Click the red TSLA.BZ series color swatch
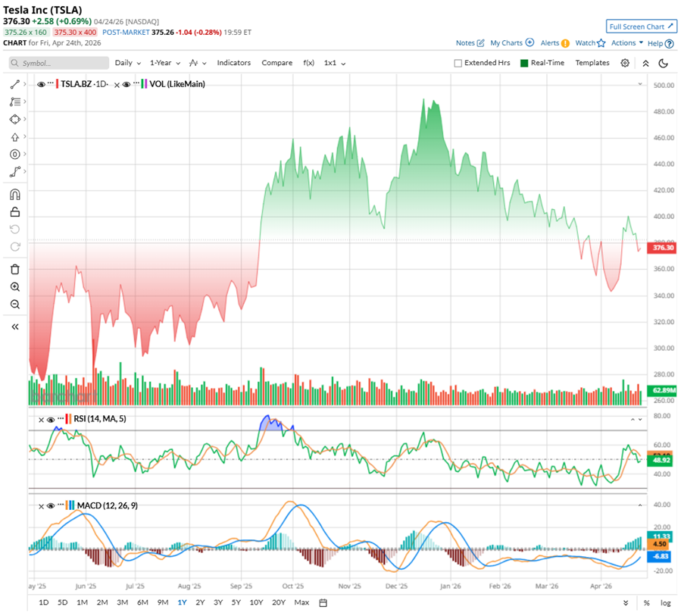 [x=57, y=84]
